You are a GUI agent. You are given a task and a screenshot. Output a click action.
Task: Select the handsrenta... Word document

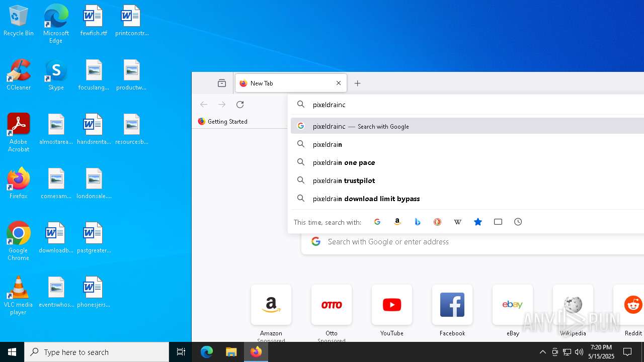(x=94, y=130)
